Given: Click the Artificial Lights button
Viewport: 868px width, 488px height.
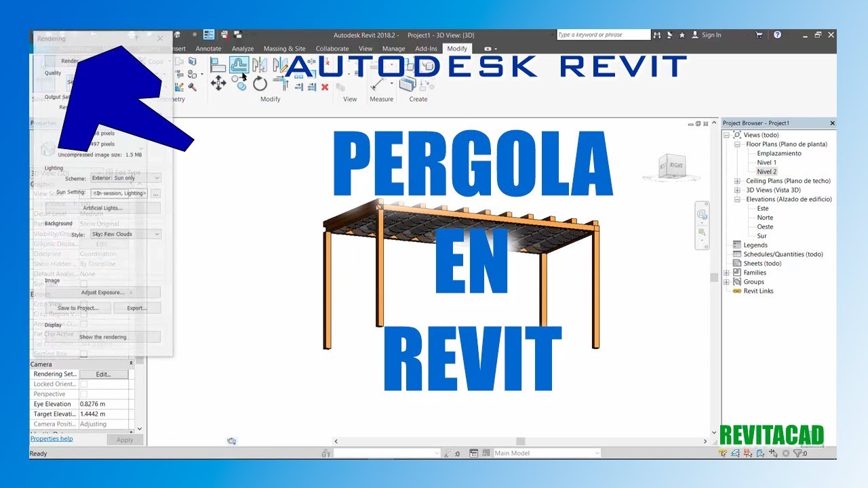Looking at the screenshot, I should [103, 208].
